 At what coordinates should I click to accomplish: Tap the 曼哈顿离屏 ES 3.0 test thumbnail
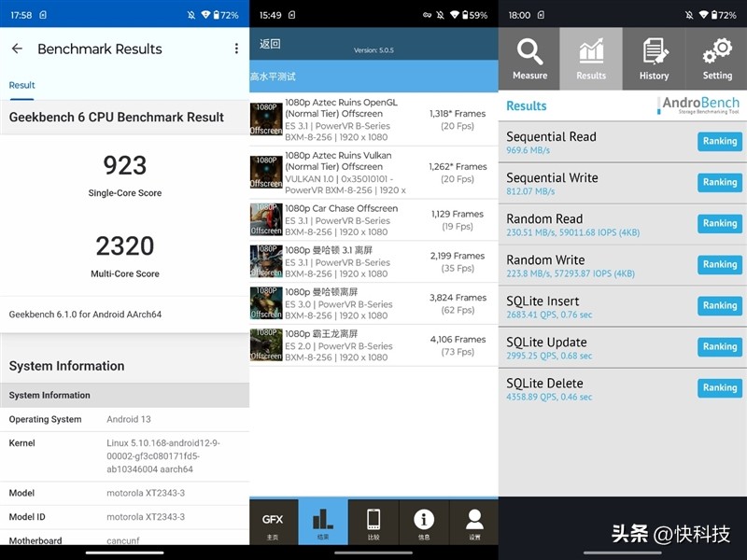tap(266, 302)
